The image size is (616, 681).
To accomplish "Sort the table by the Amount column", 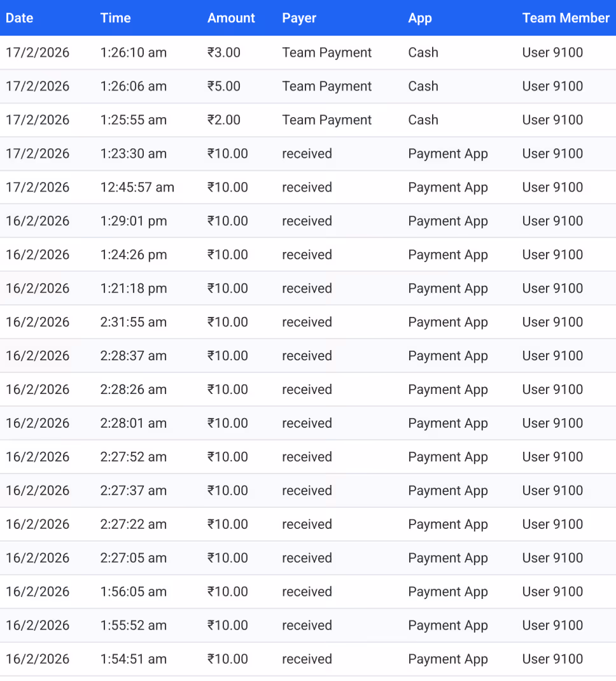I will pyautogui.click(x=231, y=18).
